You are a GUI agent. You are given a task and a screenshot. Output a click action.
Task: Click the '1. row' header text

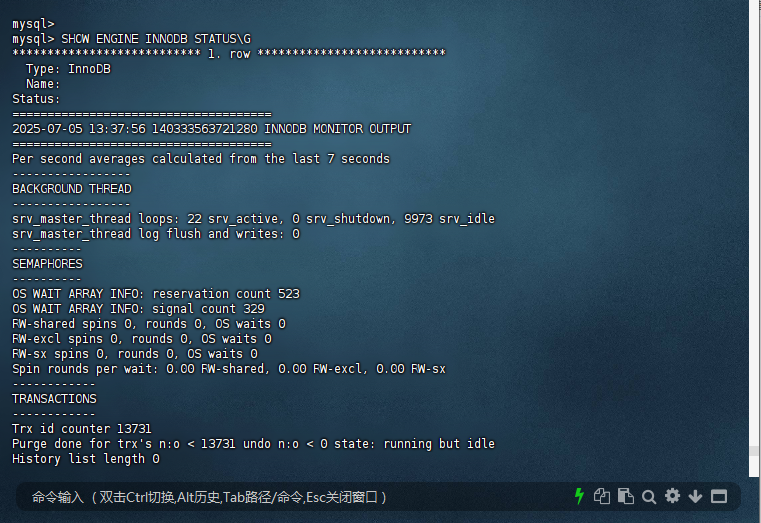click(229, 54)
